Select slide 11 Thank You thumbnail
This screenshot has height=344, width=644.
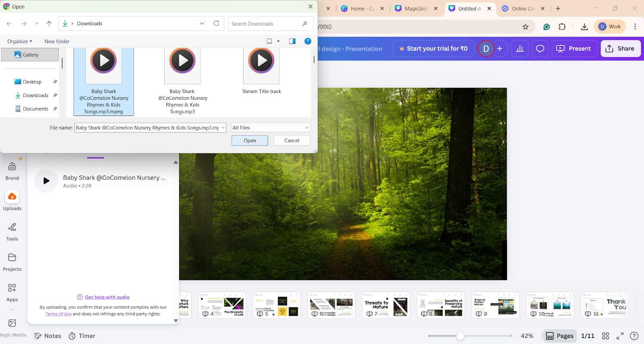[605, 305]
